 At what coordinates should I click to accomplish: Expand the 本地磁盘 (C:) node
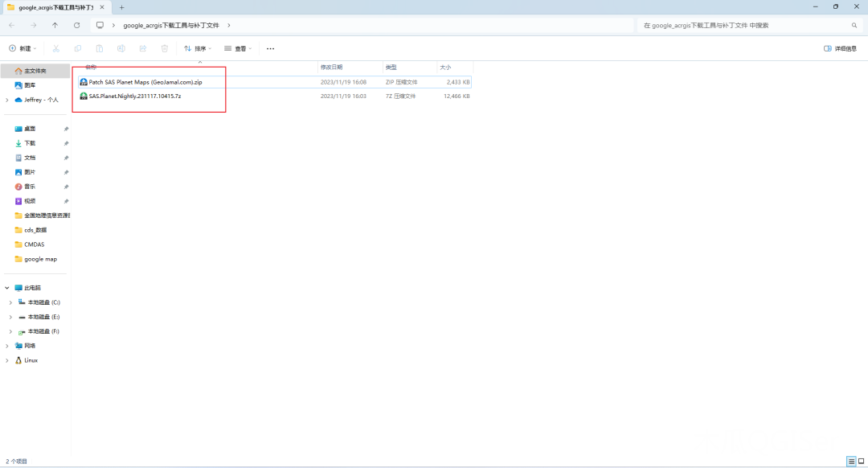10,302
